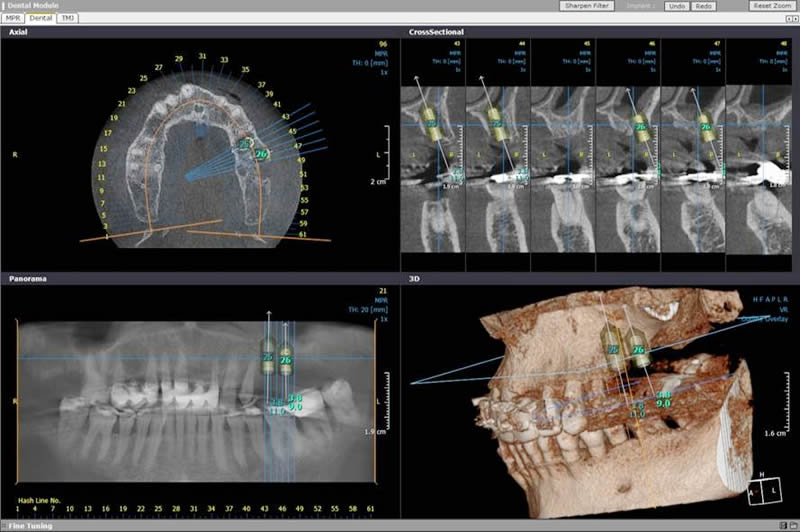Viewport: 800px width, 532px height.
Task: Click the '2 cm' scale in Axial view
Action: coord(379,182)
